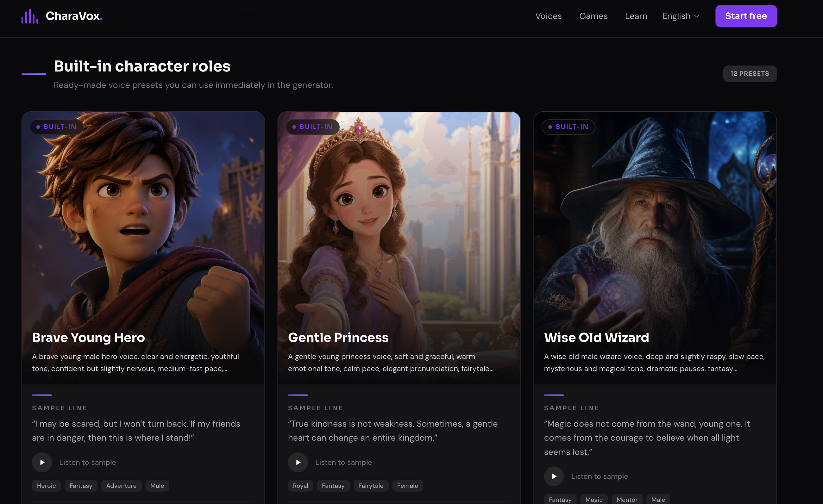
Task: Click the "True kindness is not weakness" quote
Action: tap(393, 431)
